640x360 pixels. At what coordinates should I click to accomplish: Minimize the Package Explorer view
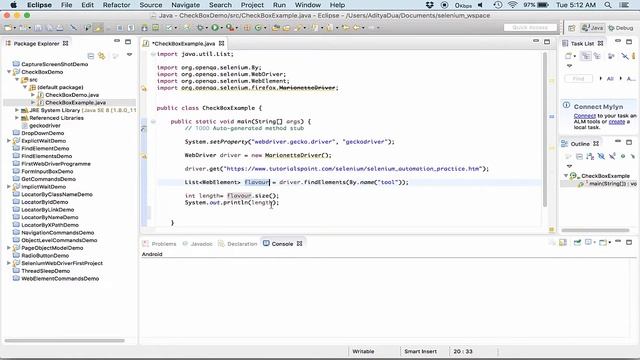[117, 41]
